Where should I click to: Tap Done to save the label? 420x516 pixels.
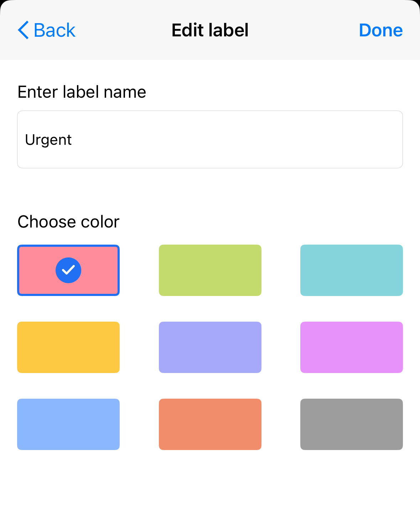point(380,30)
